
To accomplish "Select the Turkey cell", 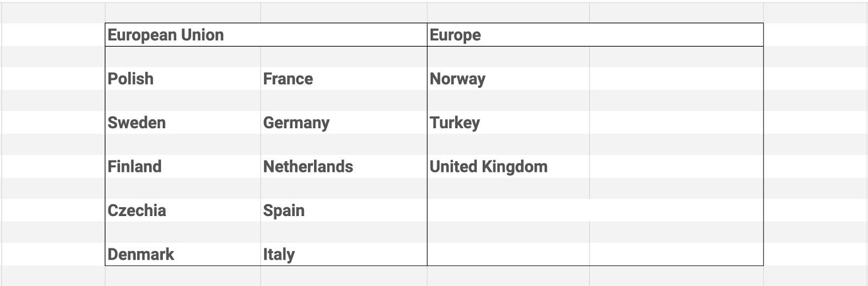I will tap(508, 123).
